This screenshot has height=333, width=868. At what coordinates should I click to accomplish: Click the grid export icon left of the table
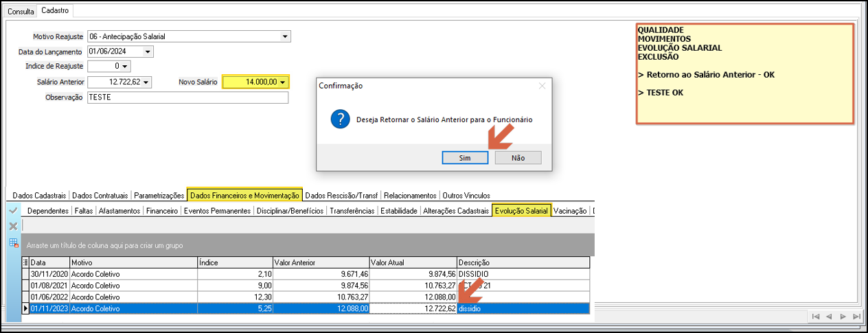pos(13,242)
